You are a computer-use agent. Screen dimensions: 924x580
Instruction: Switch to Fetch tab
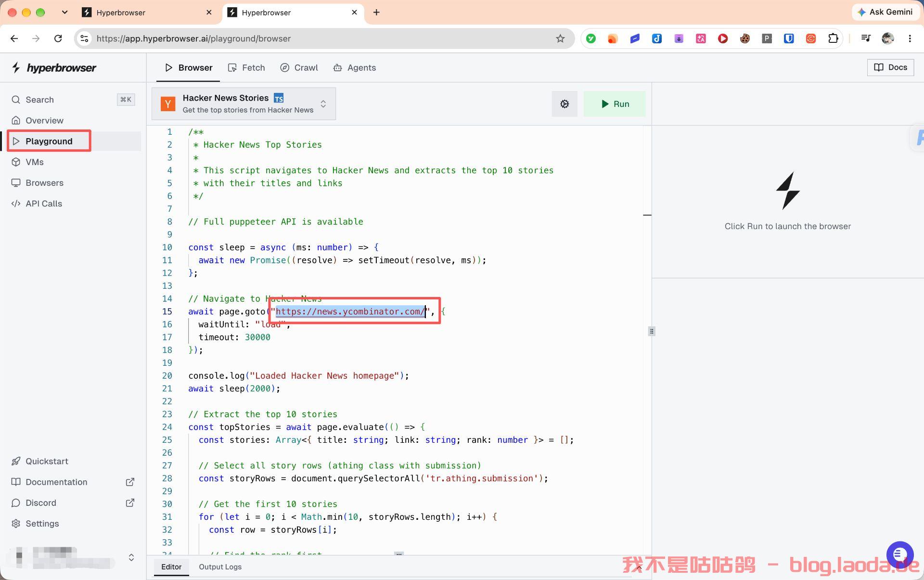[246, 68]
